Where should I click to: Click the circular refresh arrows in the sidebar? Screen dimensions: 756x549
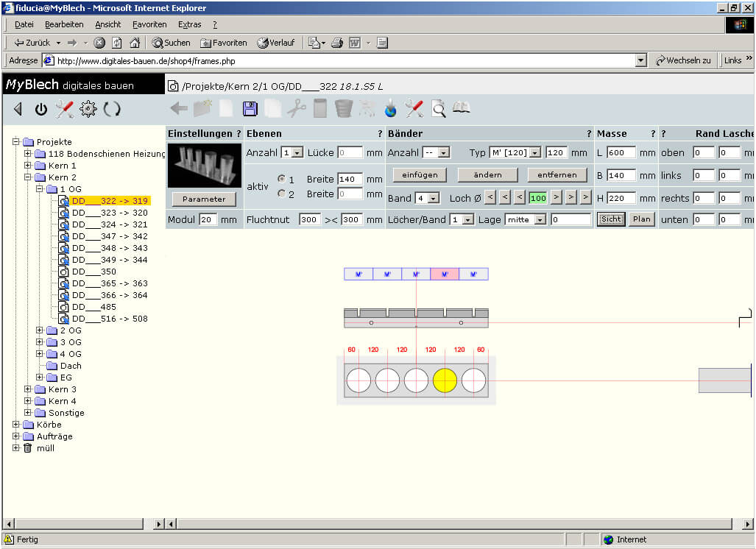[x=112, y=110]
